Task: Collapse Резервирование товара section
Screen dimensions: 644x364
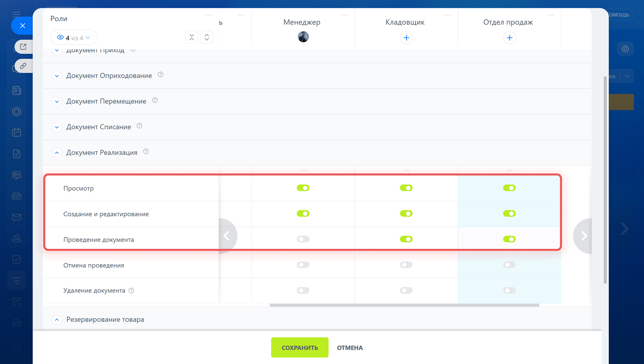Action: 57,320
